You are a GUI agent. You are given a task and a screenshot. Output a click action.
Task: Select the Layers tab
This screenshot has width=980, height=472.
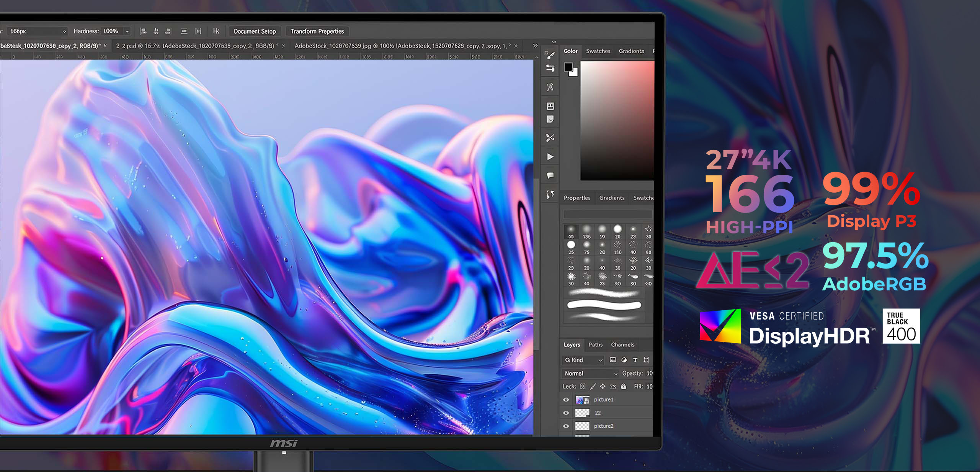coord(572,344)
